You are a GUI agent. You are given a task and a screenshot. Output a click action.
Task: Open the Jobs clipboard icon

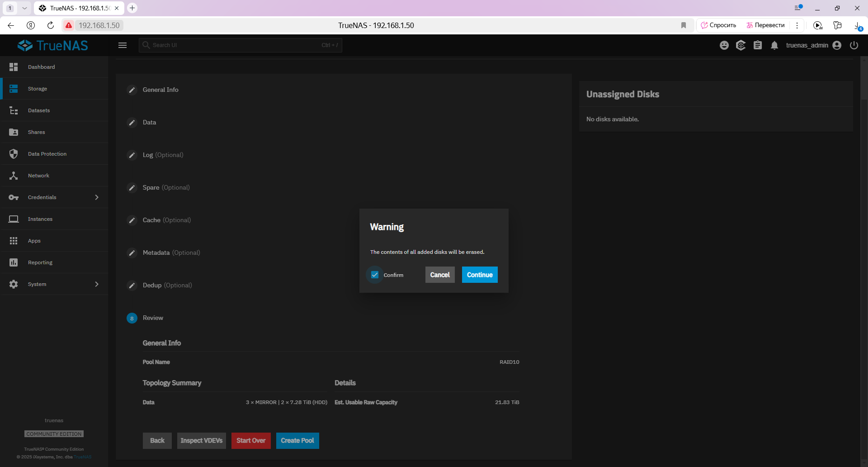tap(758, 45)
